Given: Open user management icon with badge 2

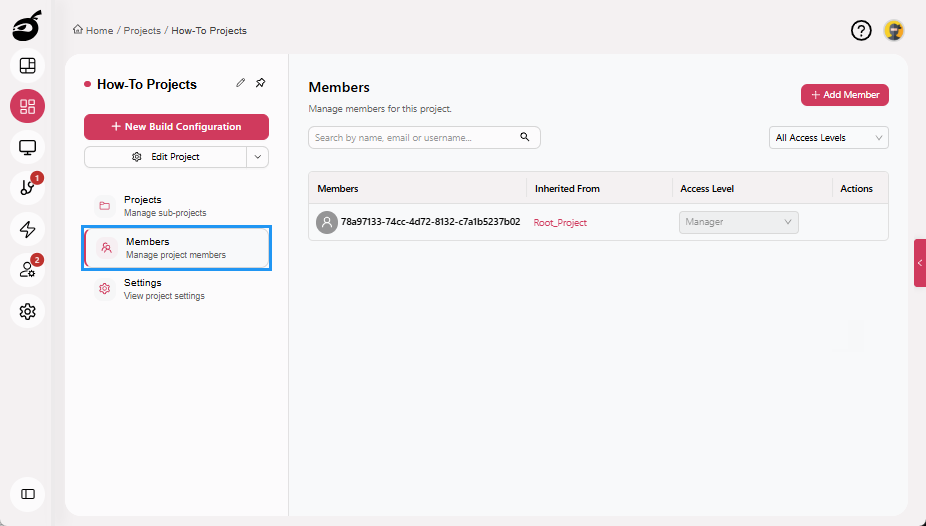Looking at the screenshot, I should point(28,270).
